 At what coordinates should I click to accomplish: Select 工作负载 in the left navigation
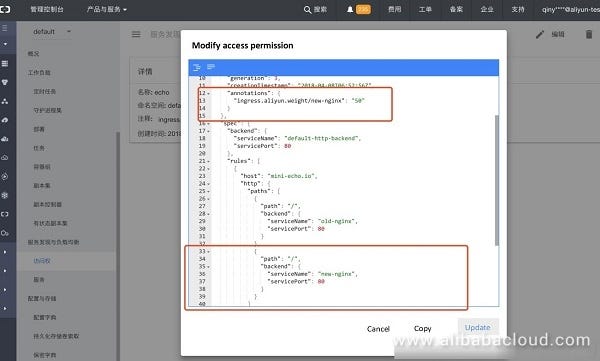point(39,72)
